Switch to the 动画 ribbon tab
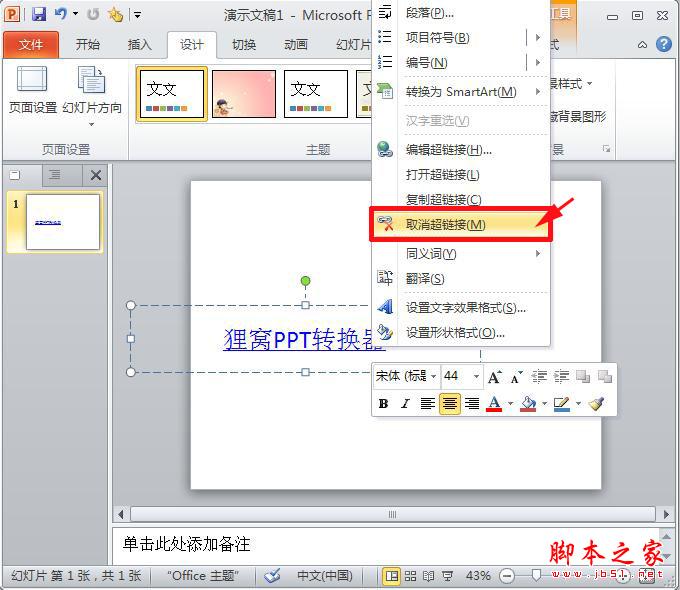This screenshot has width=680, height=590. pos(296,44)
